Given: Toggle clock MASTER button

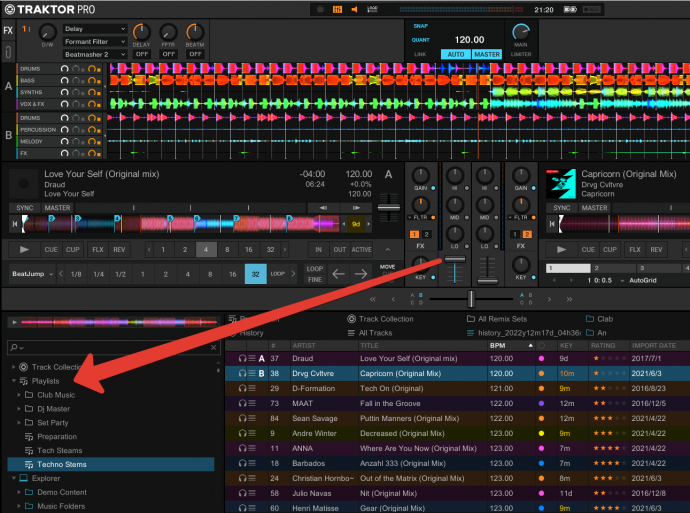Looking at the screenshot, I should [487, 54].
